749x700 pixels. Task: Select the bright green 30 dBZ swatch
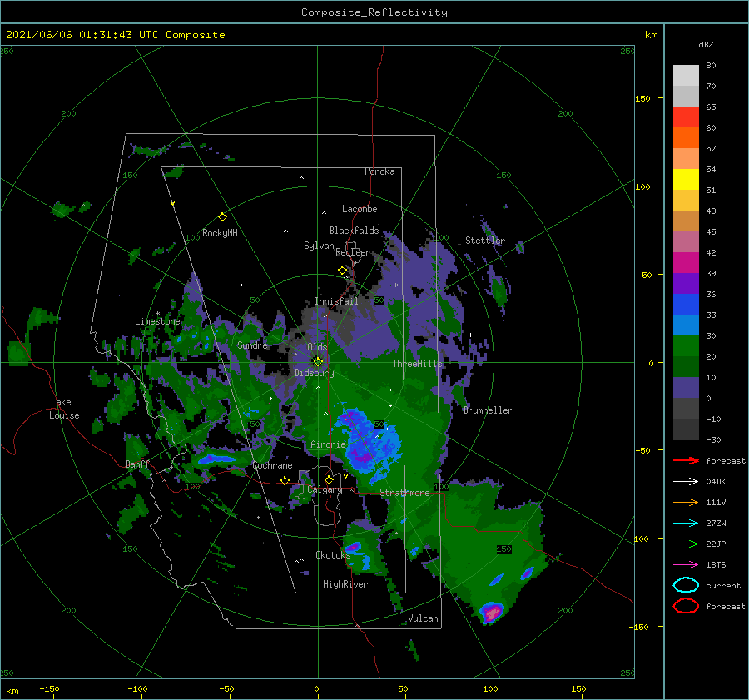click(686, 345)
